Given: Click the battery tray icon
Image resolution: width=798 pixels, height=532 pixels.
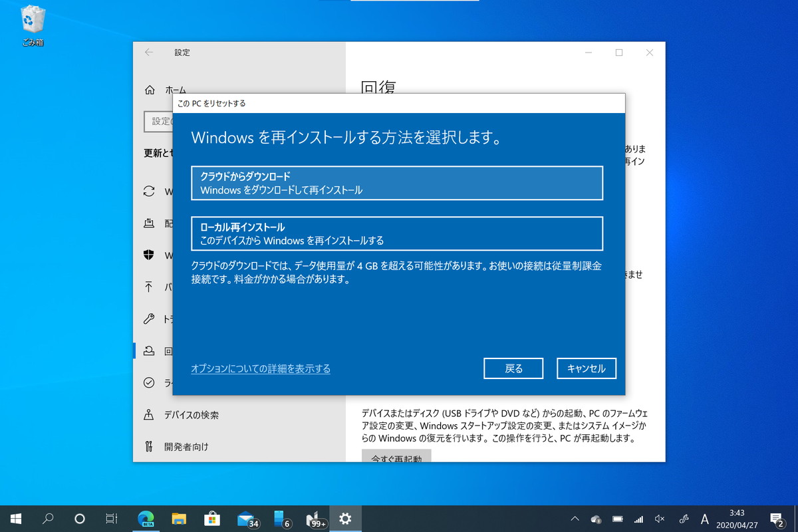Looking at the screenshot, I should pos(618,519).
